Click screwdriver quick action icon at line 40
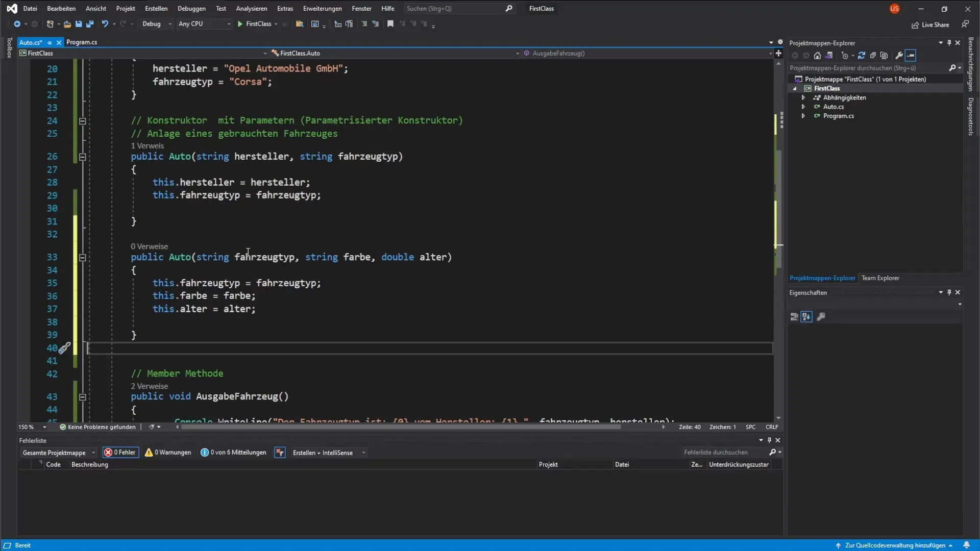Screen dimensions: 980x551 tap(64, 348)
